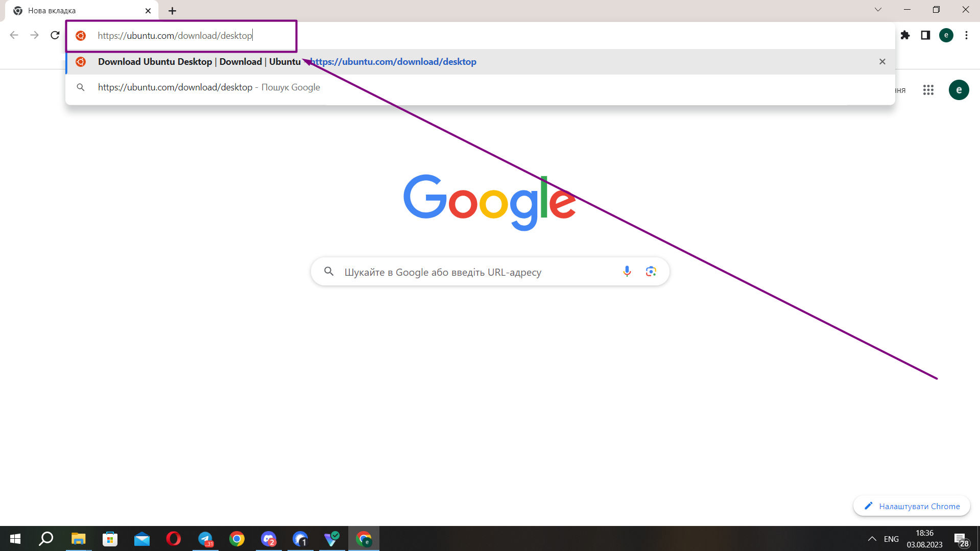Open a new tab with plus button
Viewport: 980px width, 551px height.
point(172,11)
